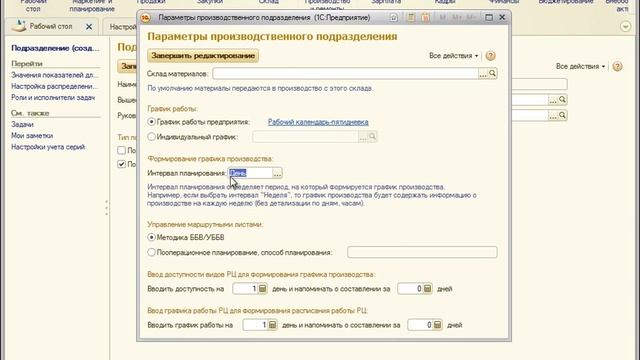This screenshot has width=640, height=360.
Task: Toggle the checked checkbox in background form
Action: (122, 164)
